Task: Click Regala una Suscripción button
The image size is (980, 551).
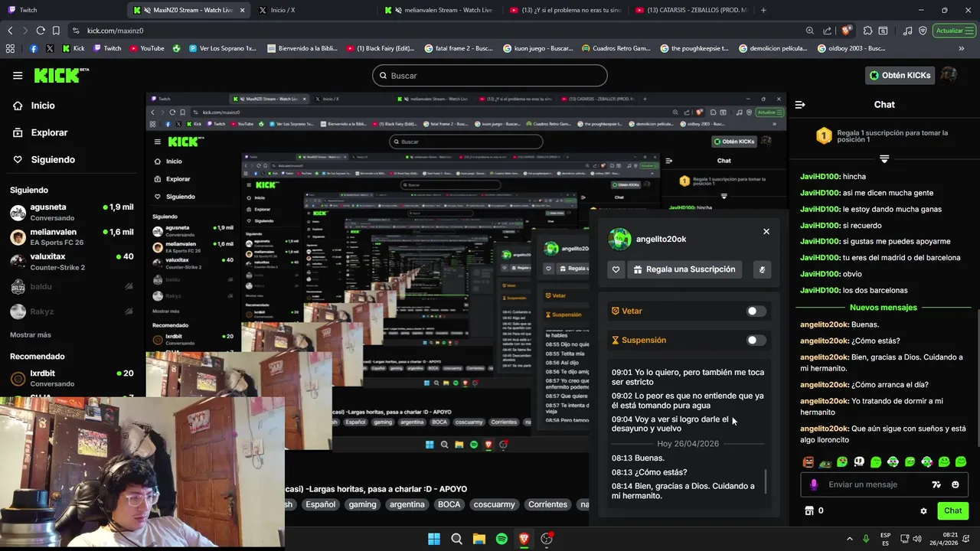Action: [684, 269]
